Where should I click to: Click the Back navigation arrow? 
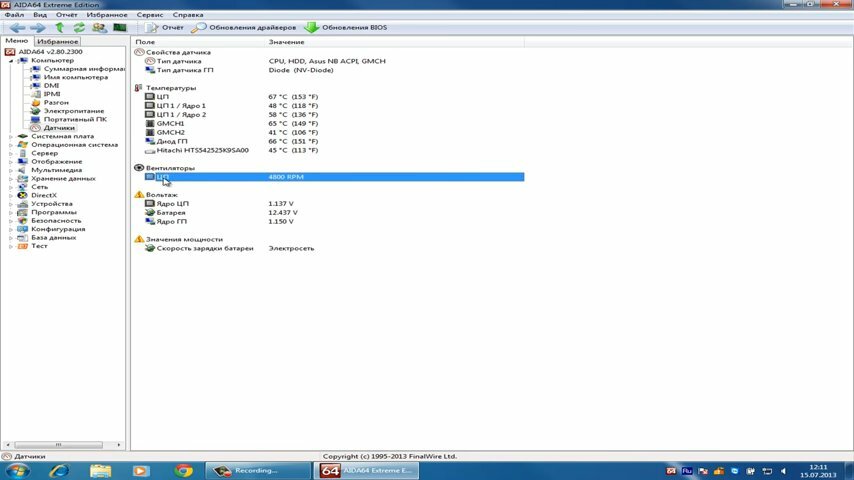click(x=17, y=27)
